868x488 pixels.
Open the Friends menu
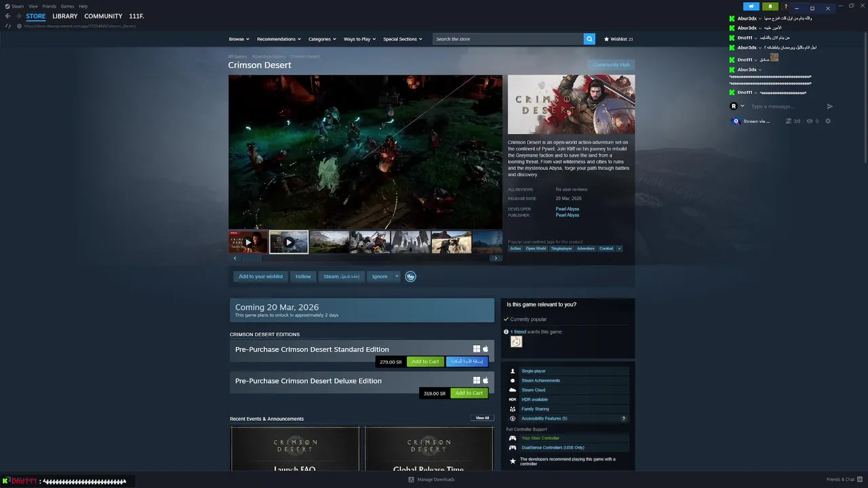50,6
